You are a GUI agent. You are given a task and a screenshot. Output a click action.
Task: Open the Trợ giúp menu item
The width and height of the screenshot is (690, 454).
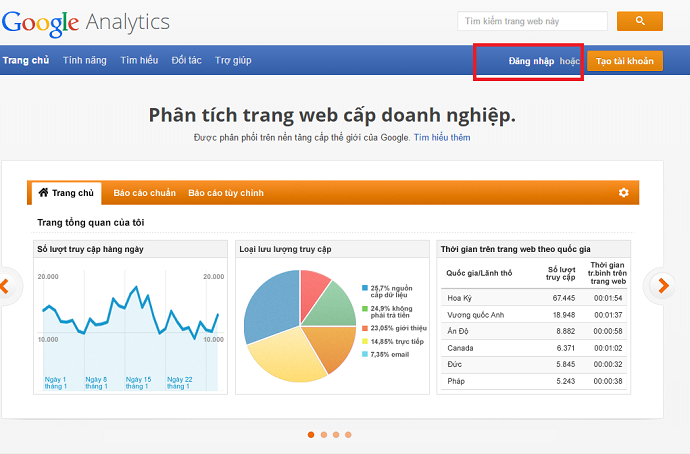[233, 60]
